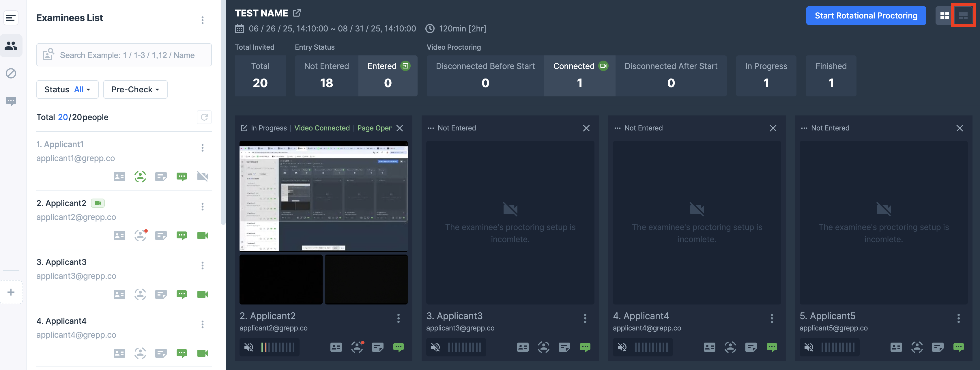
Task: Click face verification icon for Applicant2 in list
Action: 140,235
